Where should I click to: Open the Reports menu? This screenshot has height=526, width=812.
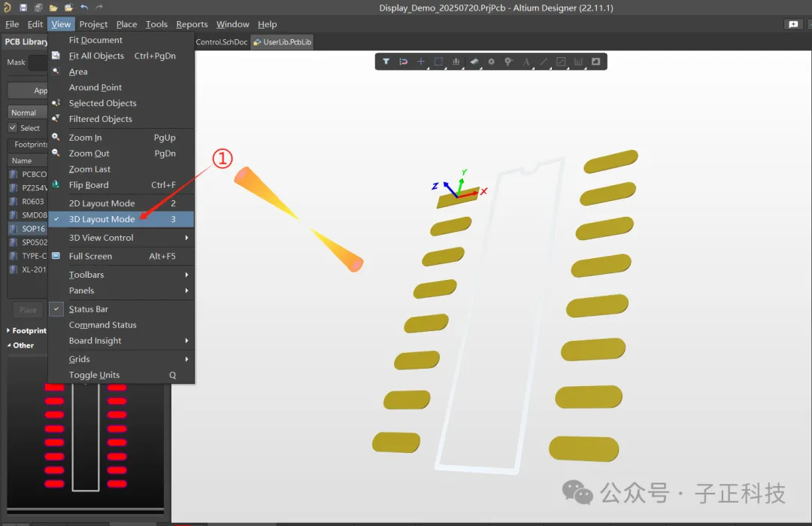192,24
